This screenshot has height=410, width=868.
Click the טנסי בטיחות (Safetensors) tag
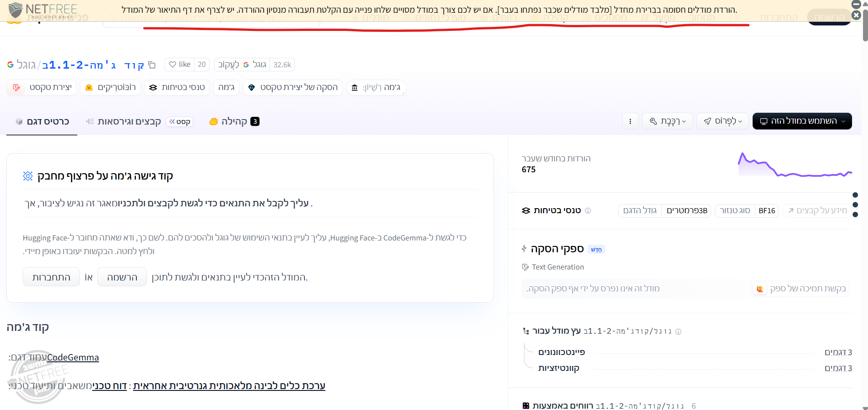[177, 87]
